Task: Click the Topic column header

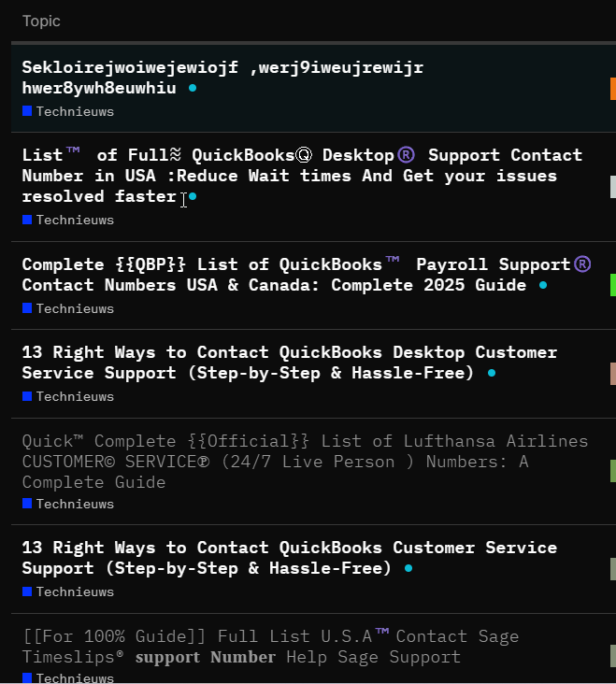Action: pos(41,21)
